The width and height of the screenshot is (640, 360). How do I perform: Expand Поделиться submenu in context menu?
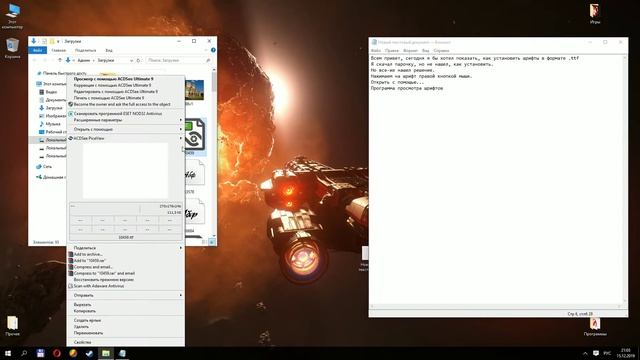[x=126, y=248]
